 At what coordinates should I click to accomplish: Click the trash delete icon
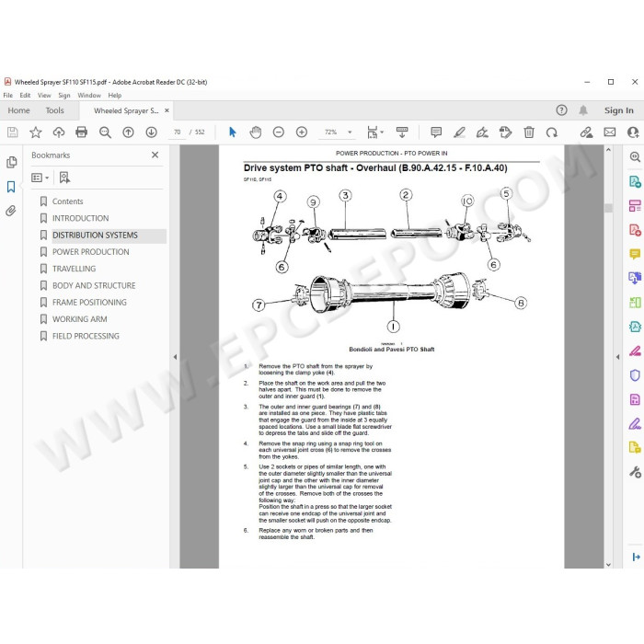click(529, 132)
